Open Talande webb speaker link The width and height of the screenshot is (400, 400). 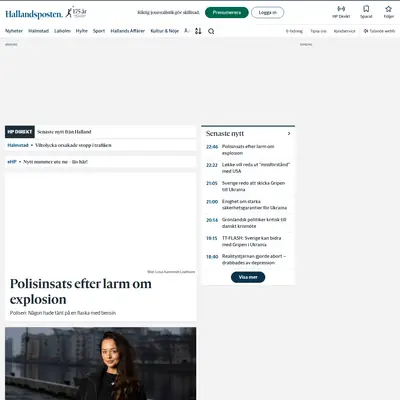pyautogui.click(x=379, y=31)
